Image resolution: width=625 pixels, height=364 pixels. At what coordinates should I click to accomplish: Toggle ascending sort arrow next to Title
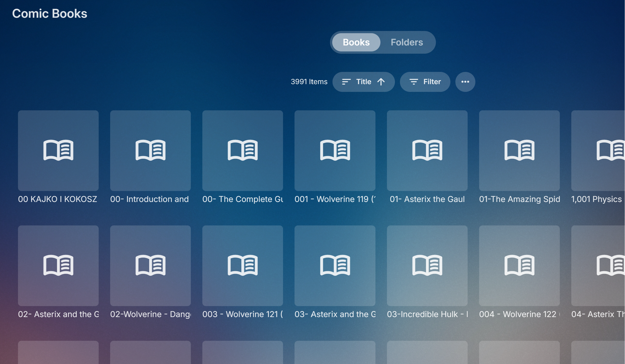point(381,82)
